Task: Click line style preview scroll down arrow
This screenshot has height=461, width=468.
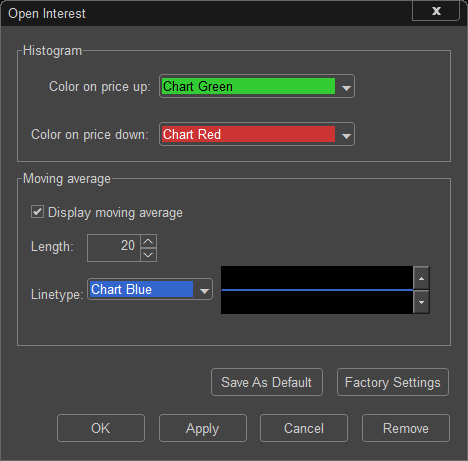Action: tap(421, 302)
